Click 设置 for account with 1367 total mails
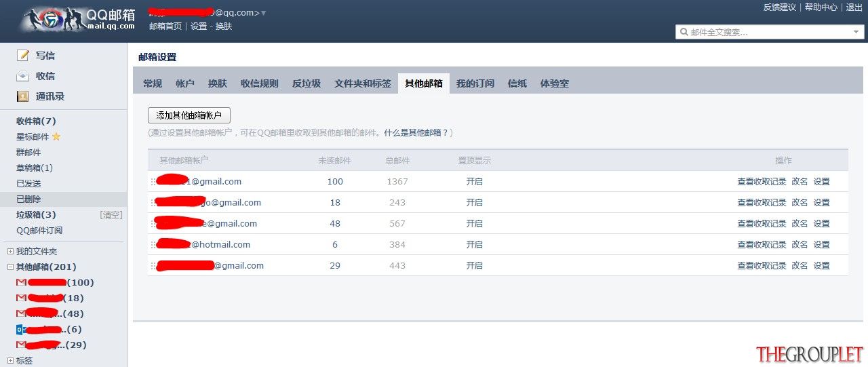 [821, 182]
